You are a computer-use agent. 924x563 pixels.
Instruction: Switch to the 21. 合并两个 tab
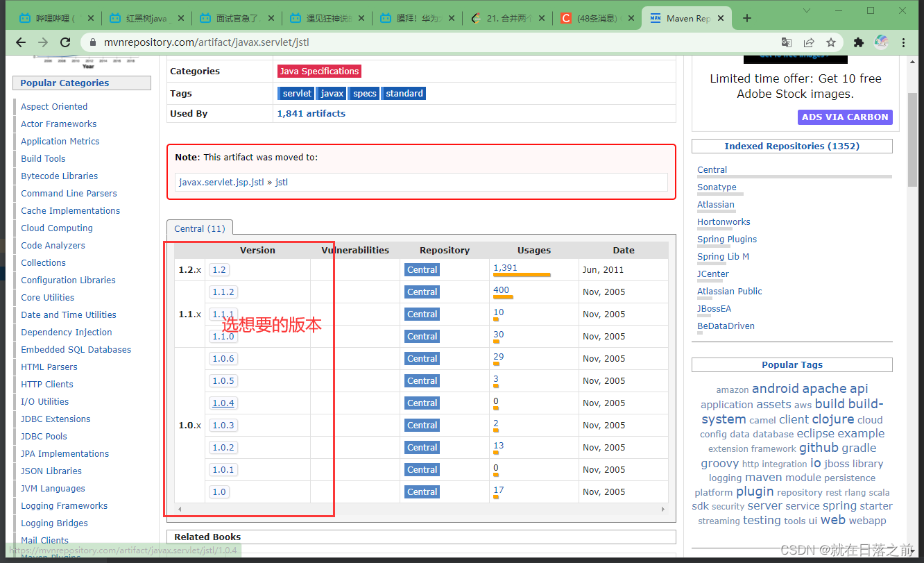tap(507, 19)
